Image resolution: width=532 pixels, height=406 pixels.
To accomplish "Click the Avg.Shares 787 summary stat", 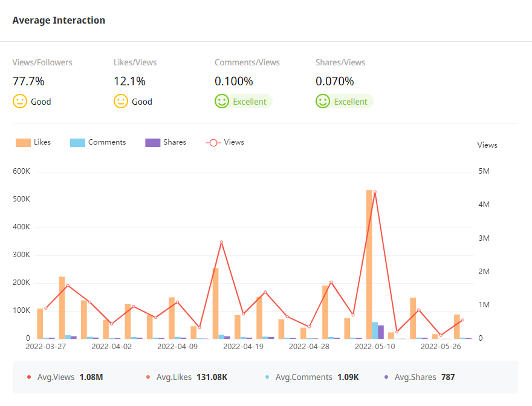I will pos(424,377).
